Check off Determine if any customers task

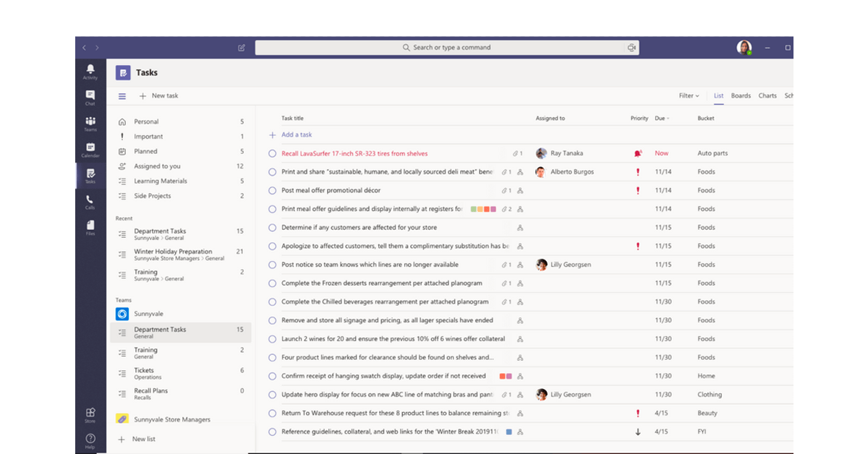(272, 228)
